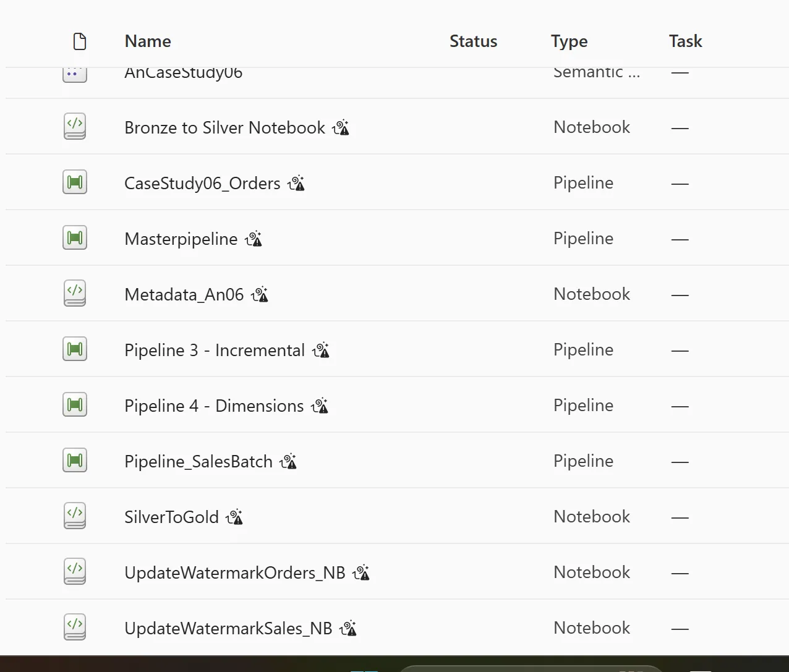The width and height of the screenshot is (789, 672).
Task: Click the Notebook type in UpdateWatermarkOrders_NB row
Action: 592,572
